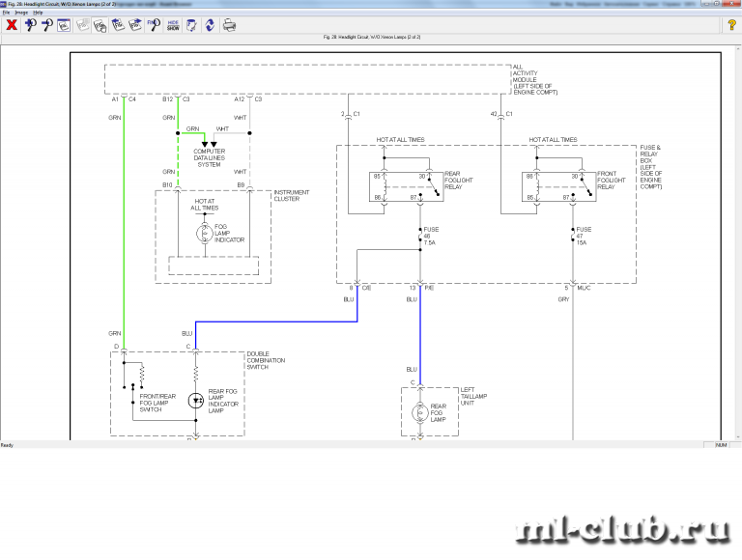Click the blue refresh arrows icon
Screen dimensions: 742x560
(x=210, y=25)
